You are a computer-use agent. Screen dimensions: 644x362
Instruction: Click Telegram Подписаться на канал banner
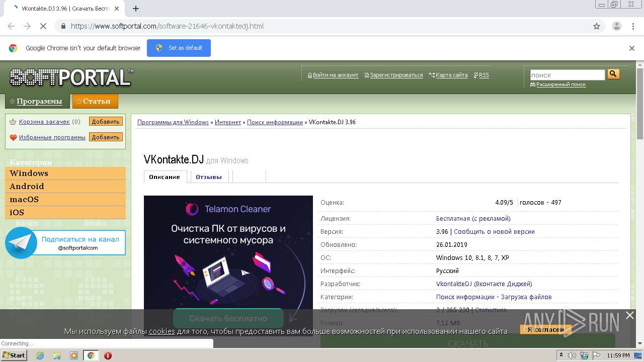tap(65, 243)
